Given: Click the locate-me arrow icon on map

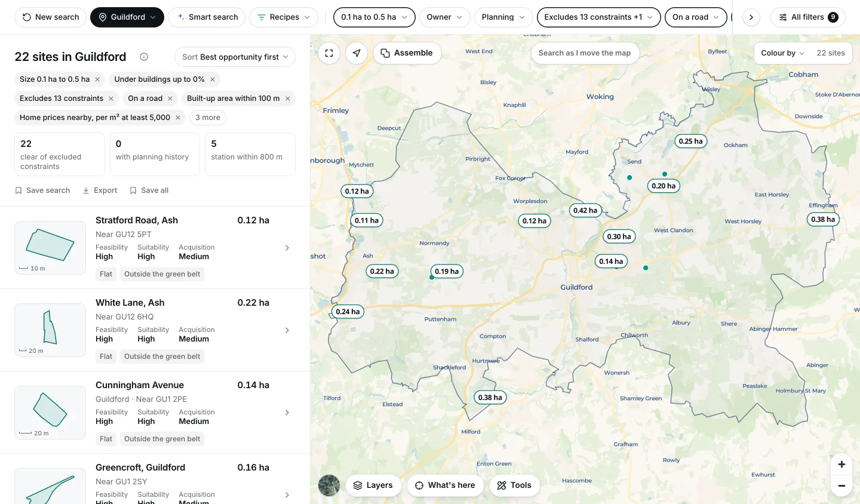Looking at the screenshot, I should 357,53.
